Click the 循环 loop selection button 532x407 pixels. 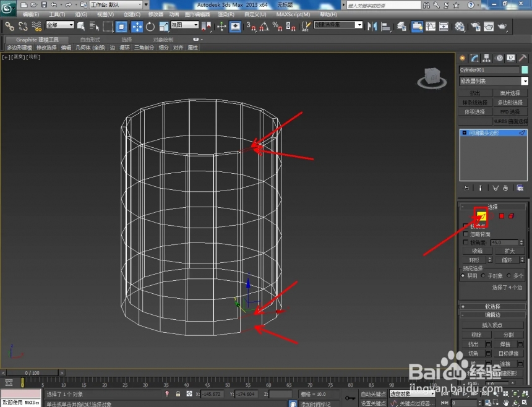tap(507, 260)
